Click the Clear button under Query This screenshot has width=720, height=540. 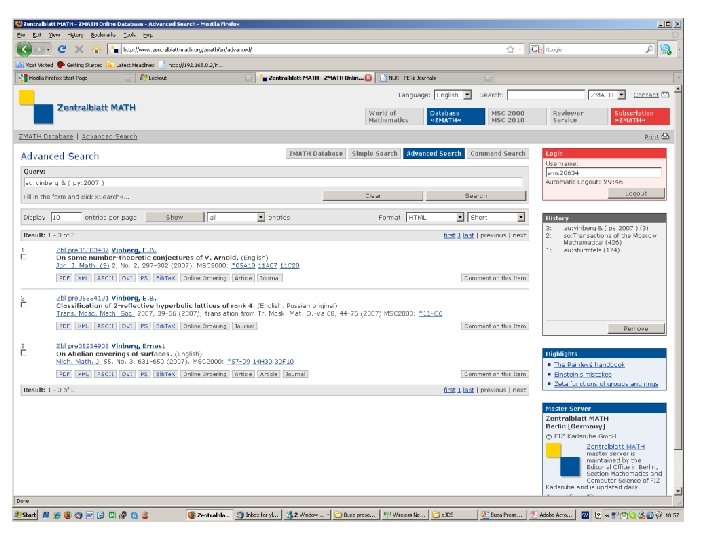pyautogui.click(x=372, y=196)
